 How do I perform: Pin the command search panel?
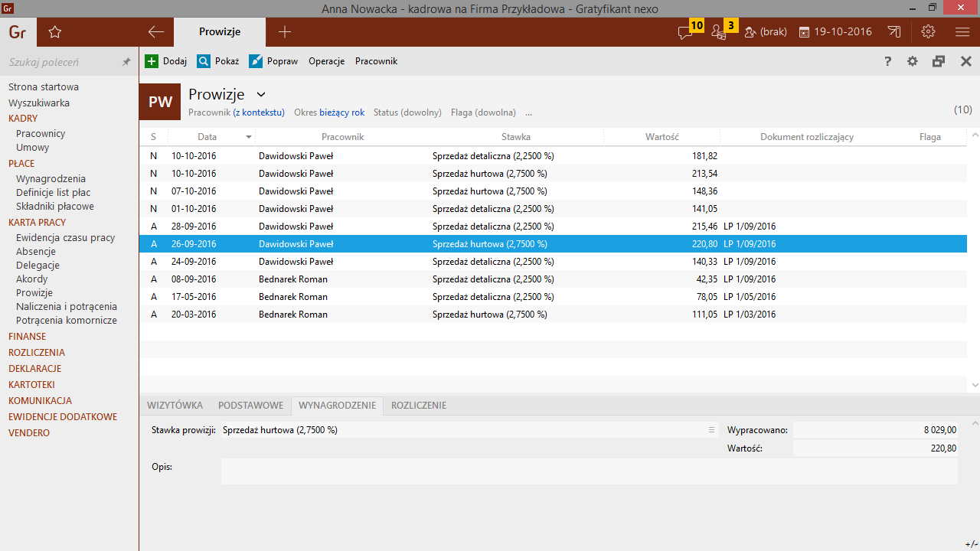click(x=126, y=62)
